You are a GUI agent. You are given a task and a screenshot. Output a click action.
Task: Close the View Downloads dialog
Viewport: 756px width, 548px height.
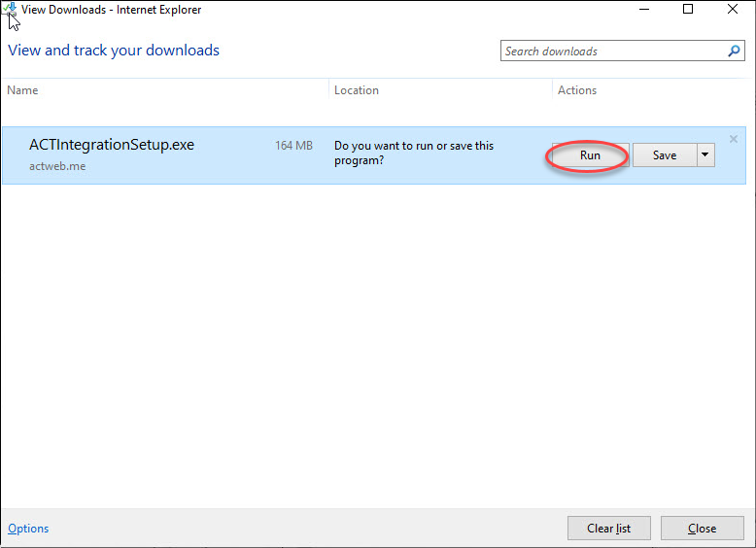pos(702,529)
